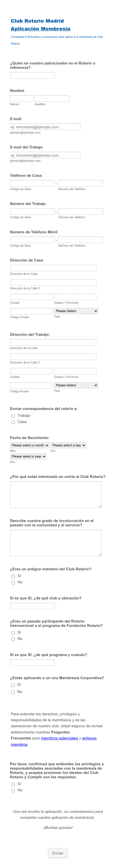
Task: Select No for confirming privileges and responsibilities
Action: (x=13, y=790)
